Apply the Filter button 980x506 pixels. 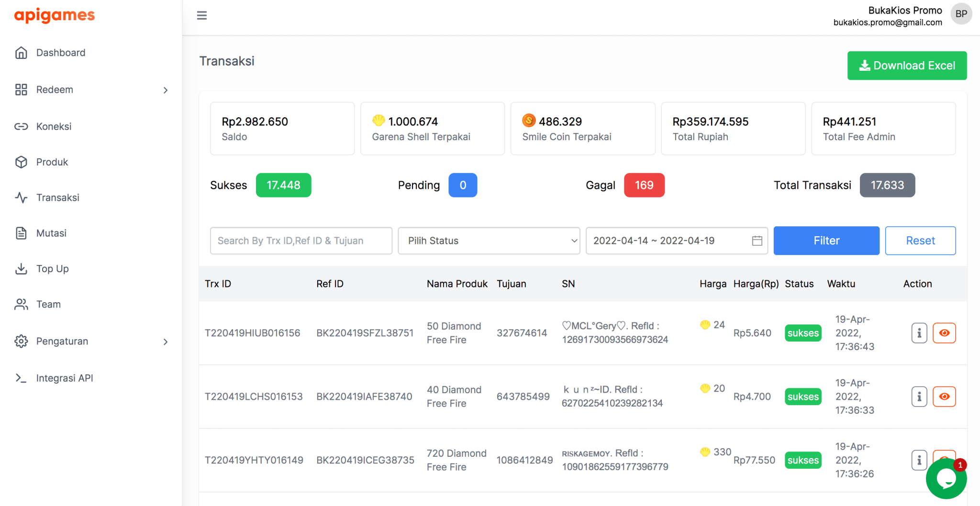tap(826, 241)
